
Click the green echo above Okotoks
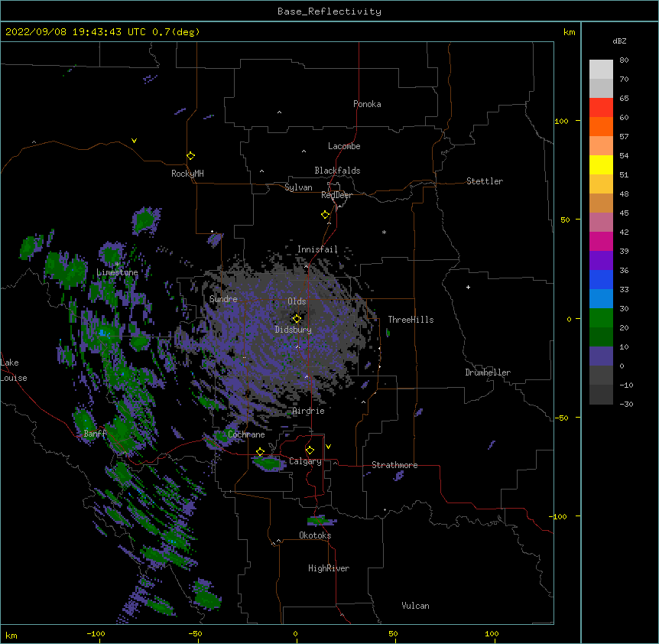pyautogui.click(x=321, y=522)
